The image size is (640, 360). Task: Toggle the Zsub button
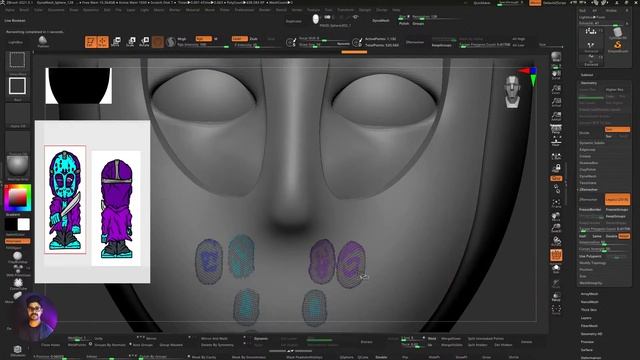tap(253, 39)
